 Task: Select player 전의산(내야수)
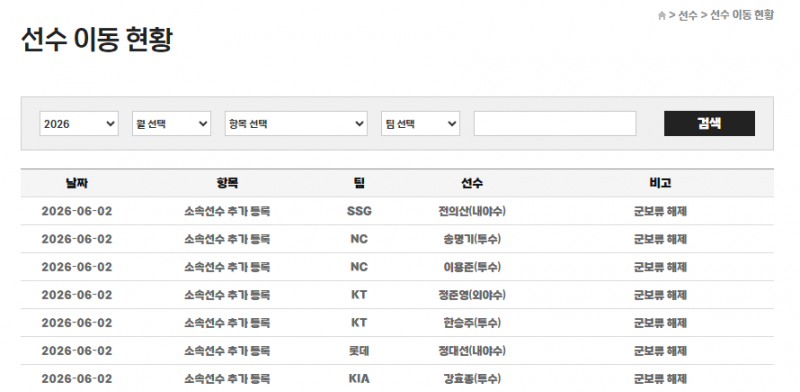[x=472, y=211]
